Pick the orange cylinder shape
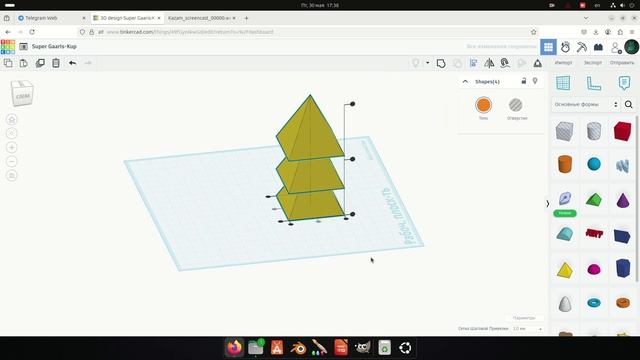 pyautogui.click(x=565, y=164)
